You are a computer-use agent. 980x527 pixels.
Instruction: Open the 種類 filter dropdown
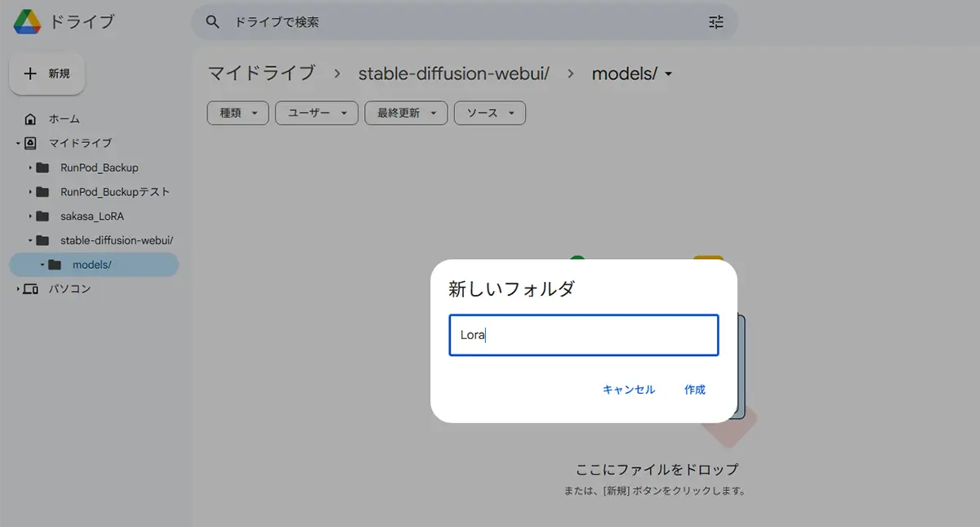click(238, 114)
